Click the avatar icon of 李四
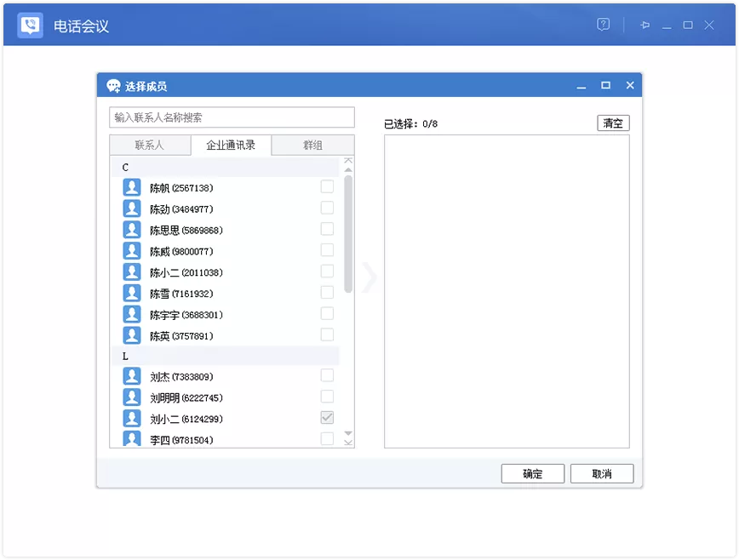 click(132, 438)
